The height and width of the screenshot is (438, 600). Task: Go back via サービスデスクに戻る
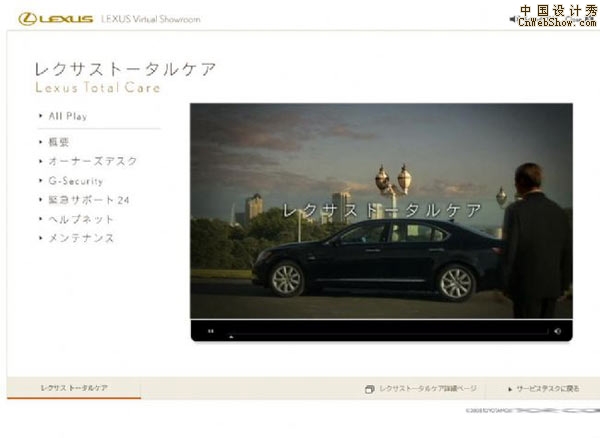[x=548, y=389]
